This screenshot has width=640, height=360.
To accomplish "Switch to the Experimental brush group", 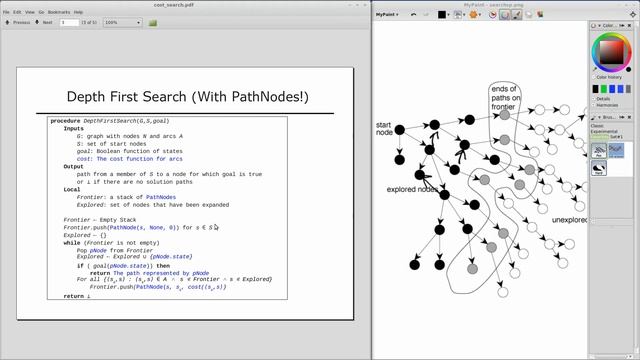I will [604, 131].
